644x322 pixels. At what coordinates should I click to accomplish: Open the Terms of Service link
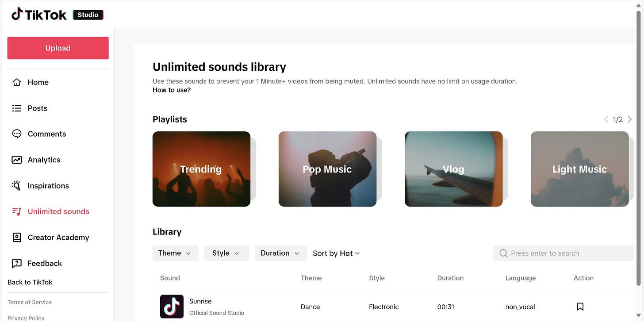coord(30,302)
